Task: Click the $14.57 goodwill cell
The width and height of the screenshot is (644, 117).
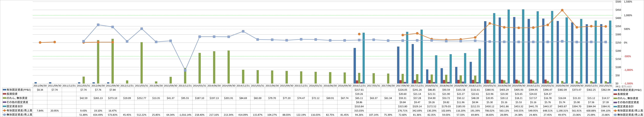Action: tap(606, 98)
